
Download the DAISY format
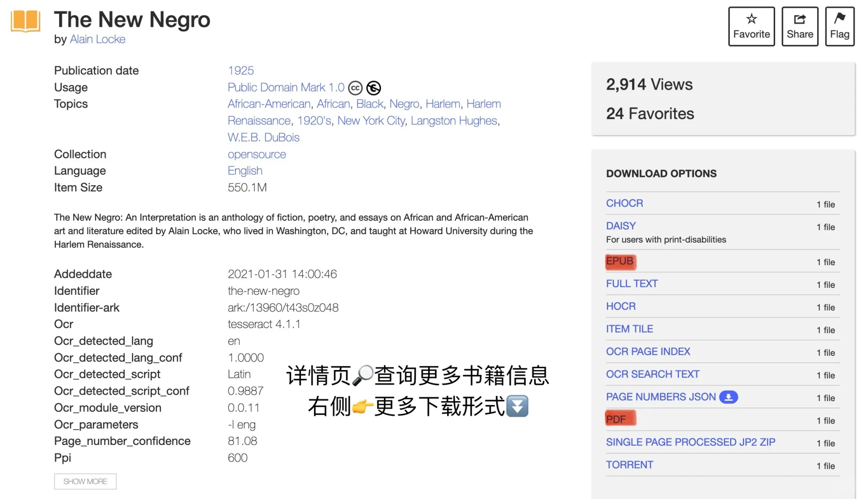pyautogui.click(x=621, y=226)
